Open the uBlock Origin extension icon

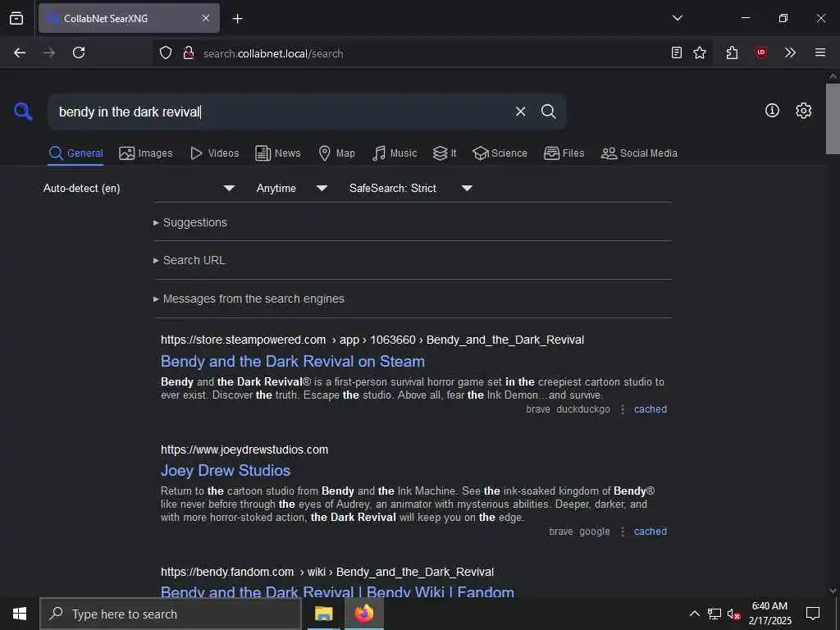tap(761, 52)
